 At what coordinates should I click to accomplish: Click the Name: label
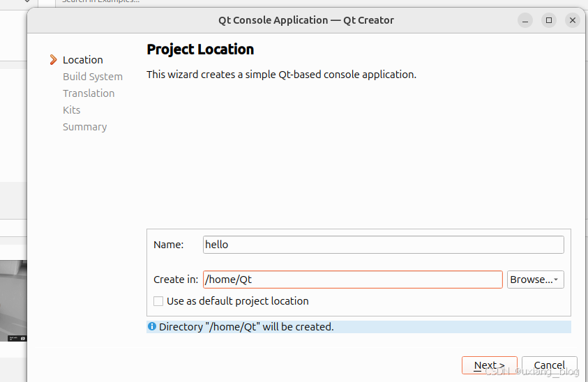[168, 245]
